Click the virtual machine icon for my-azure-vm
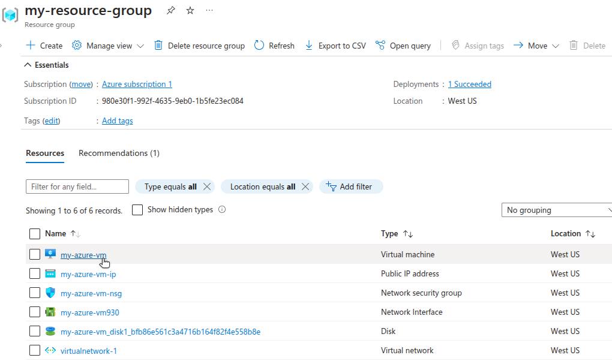 (50, 254)
